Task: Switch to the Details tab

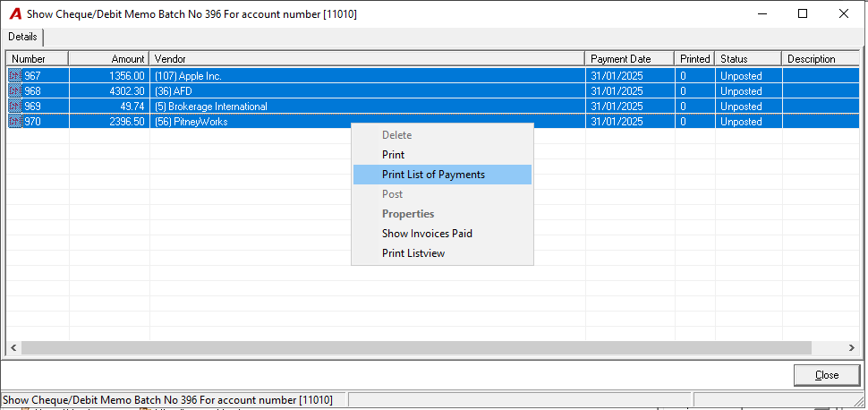Action: click(x=22, y=37)
